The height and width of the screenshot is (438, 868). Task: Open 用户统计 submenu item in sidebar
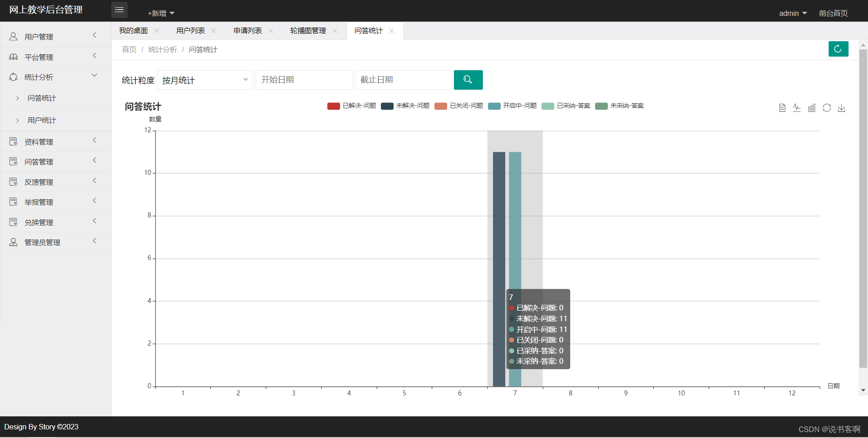tap(42, 120)
